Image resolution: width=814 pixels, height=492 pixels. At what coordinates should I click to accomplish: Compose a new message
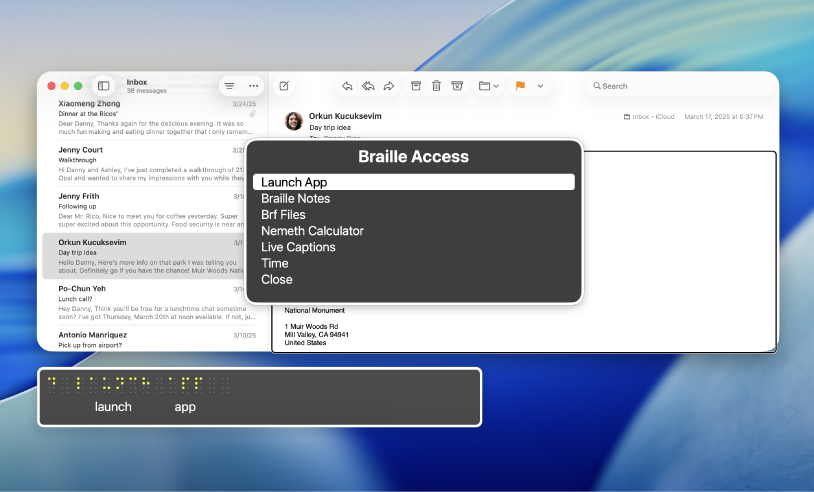coord(284,86)
